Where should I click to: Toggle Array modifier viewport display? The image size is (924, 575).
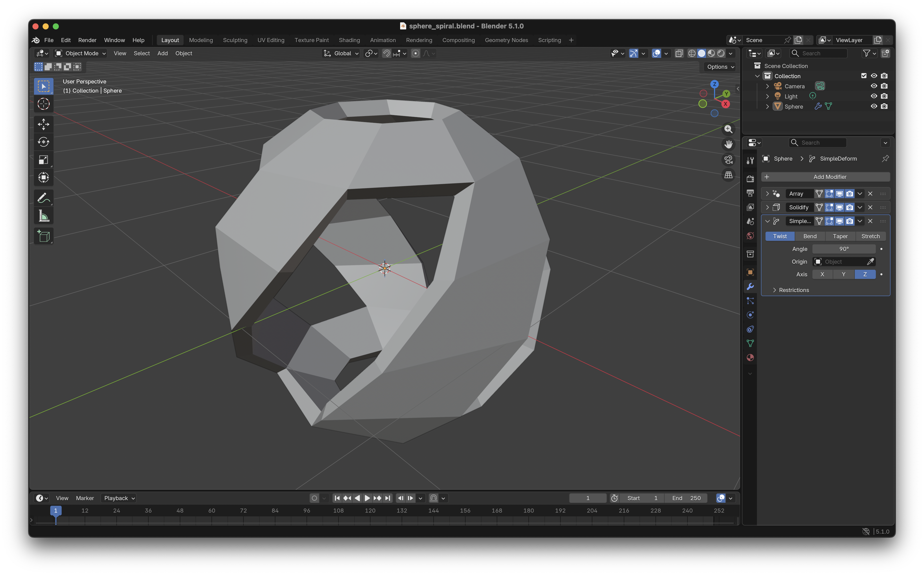(x=839, y=194)
